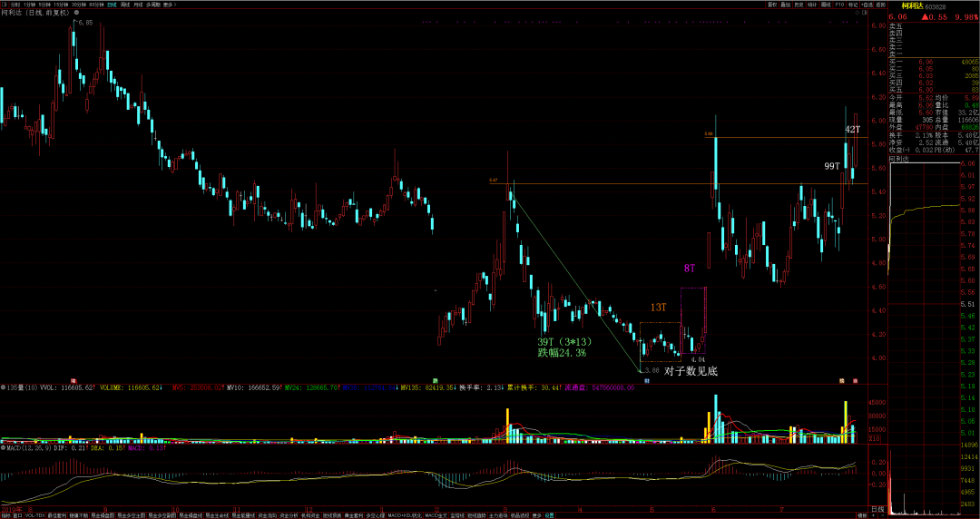Open the 多周期 multi-period view
The height and width of the screenshot is (519, 980).
click(x=153, y=5)
